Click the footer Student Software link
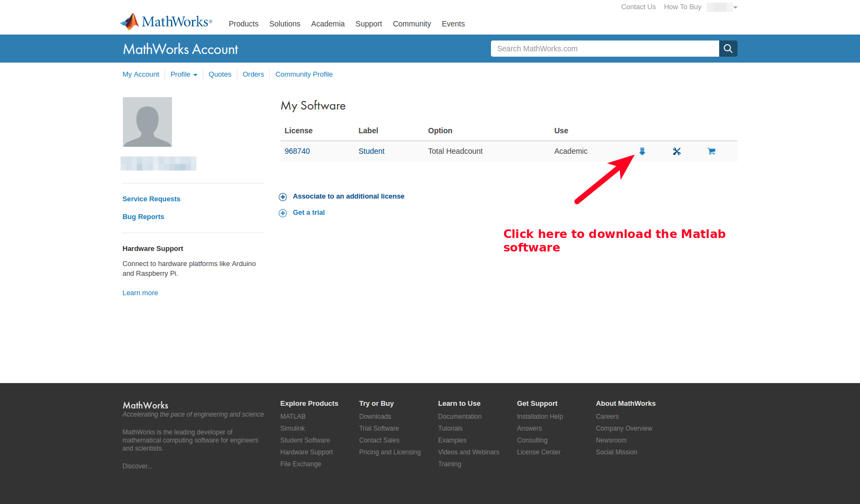860x504 pixels. (x=305, y=440)
